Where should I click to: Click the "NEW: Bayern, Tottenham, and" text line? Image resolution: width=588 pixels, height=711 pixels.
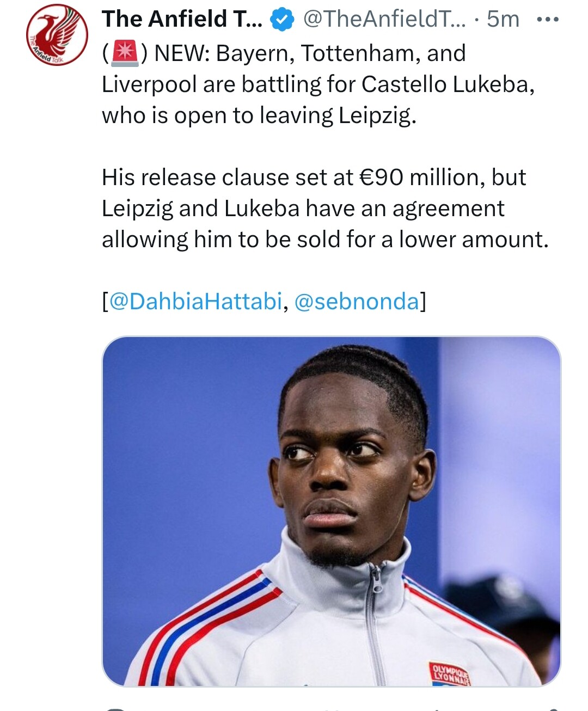tap(310, 53)
